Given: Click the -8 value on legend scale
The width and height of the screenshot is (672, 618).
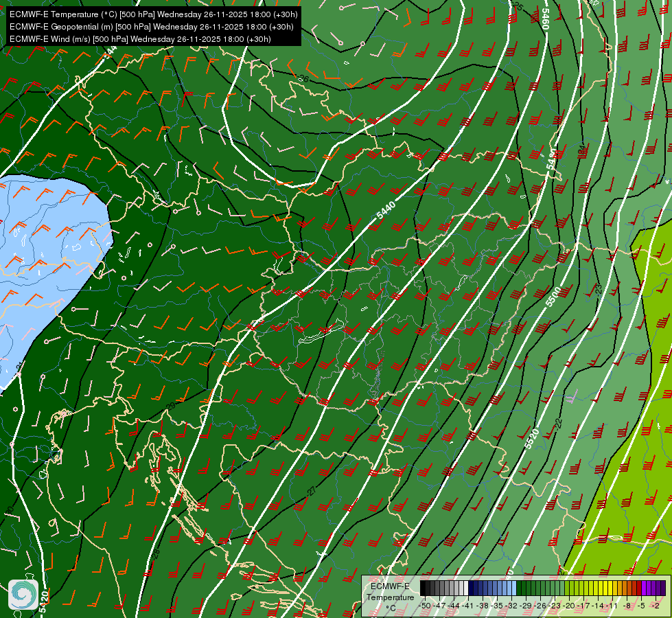Looking at the screenshot, I should point(627,606).
